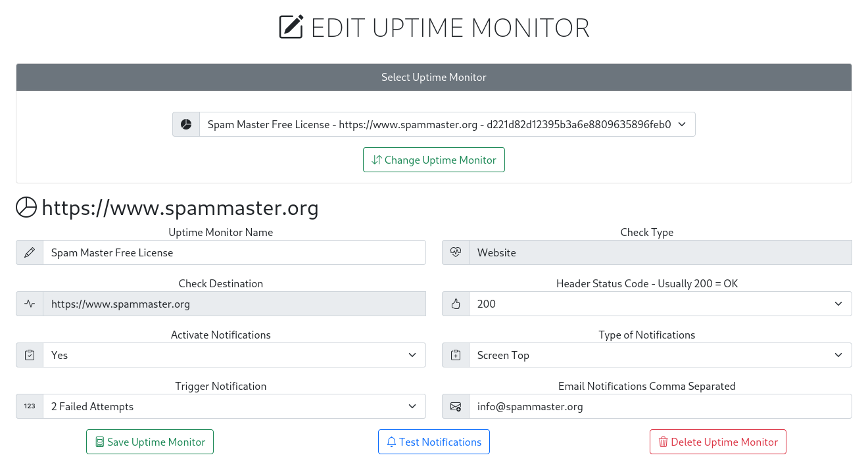Click the pulse icon next to Check Destination
Image resolution: width=868 pixels, height=472 pixels.
point(29,303)
